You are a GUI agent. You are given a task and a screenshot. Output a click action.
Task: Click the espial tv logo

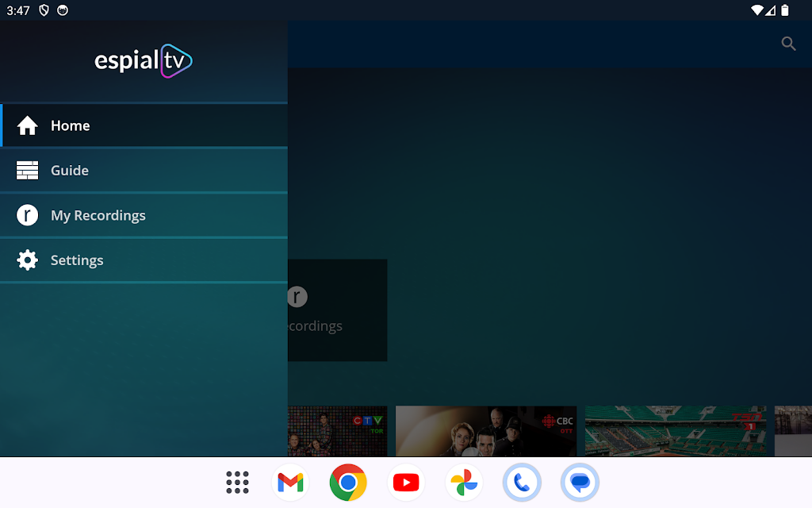click(x=144, y=61)
